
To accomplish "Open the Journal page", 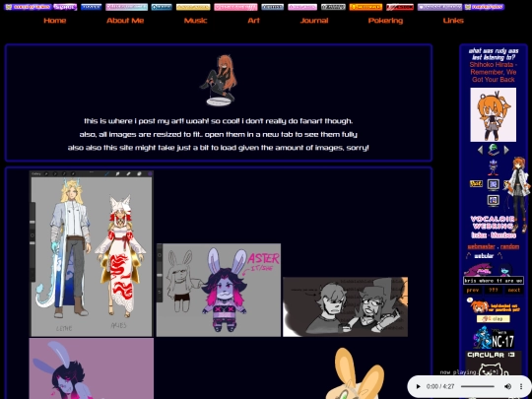I will [314, 21].
